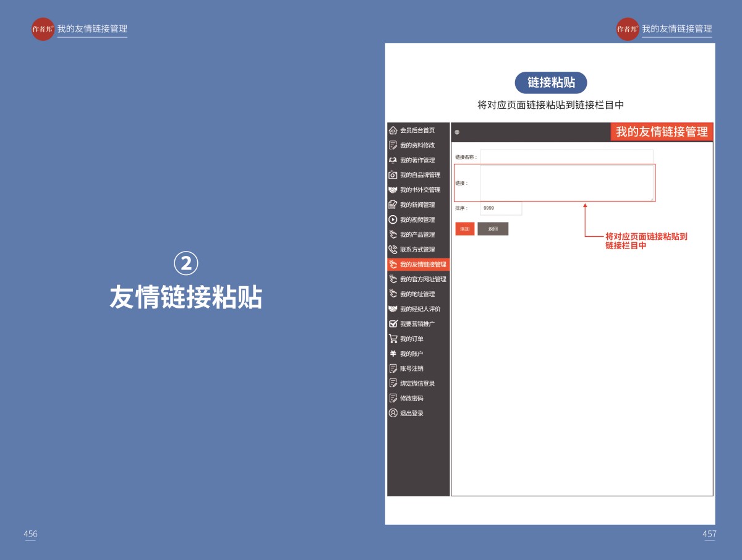Click the home icon beside 会员后台首页
This screenshot has height=560, width=742.
click(393, 130)
